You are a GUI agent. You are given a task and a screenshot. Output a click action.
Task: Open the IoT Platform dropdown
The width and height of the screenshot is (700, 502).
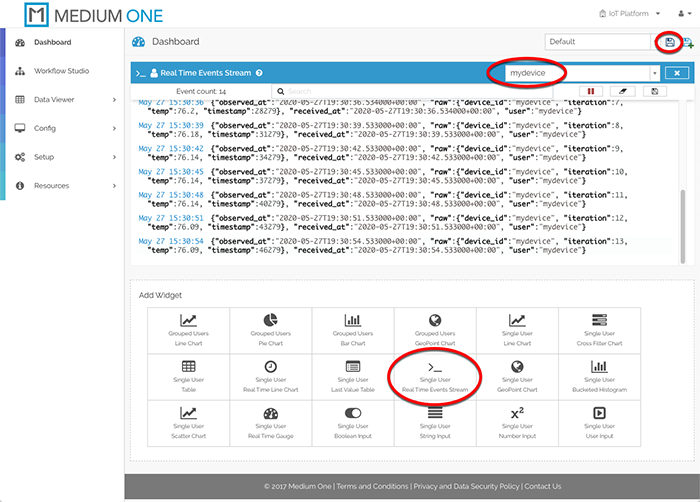point(626,13)
